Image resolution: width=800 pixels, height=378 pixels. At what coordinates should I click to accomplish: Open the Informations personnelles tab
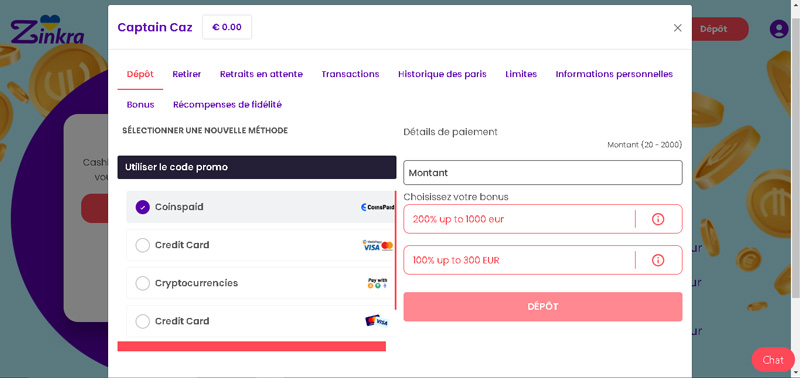click(x=614, y=74)
